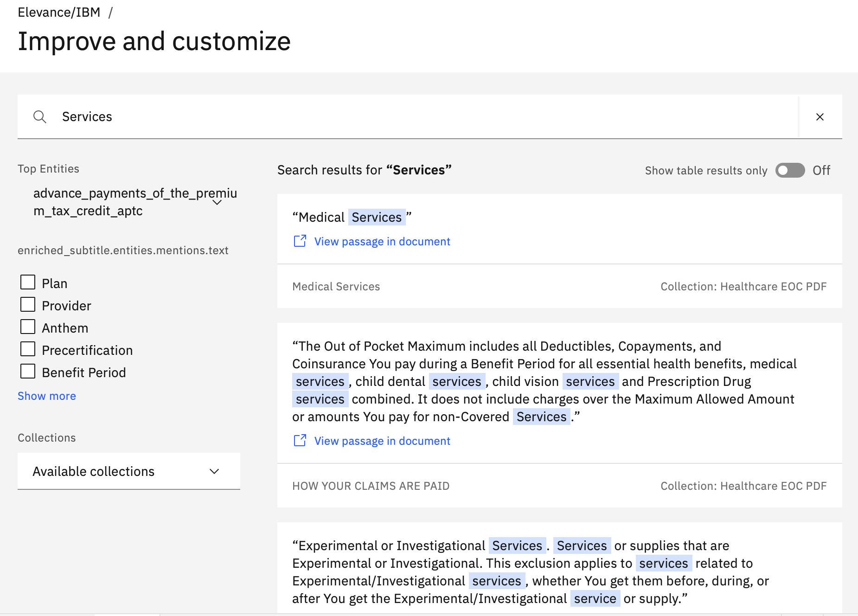The image size is (858, 616).
Task: Open Elevance/IBM breadcrumb link
Action: pyautogui.click(x=59, y=13)
